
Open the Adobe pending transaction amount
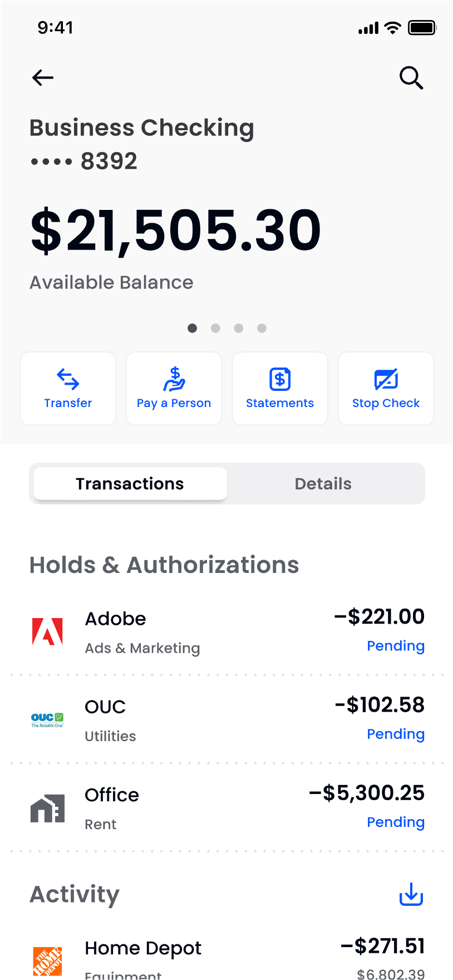[379, 617]
